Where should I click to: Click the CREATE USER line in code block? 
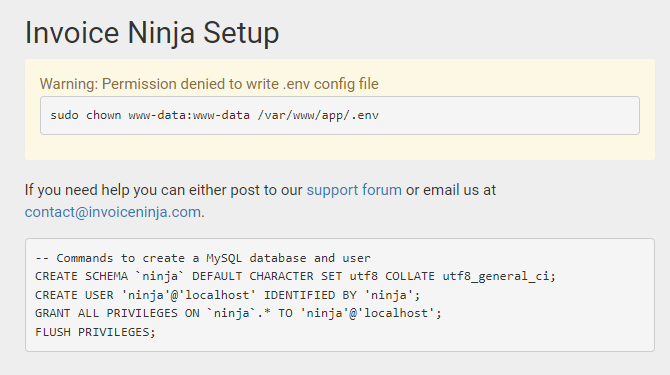[x=228, y=295]
